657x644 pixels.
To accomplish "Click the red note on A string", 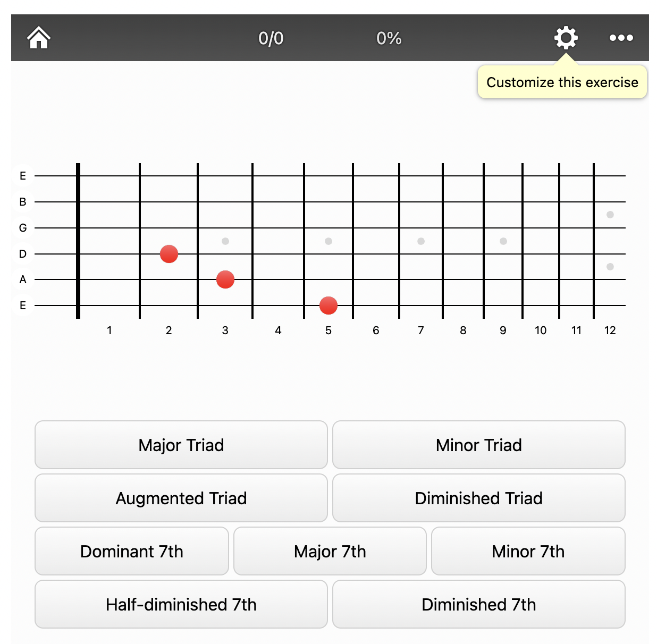I will pos(225,279).
